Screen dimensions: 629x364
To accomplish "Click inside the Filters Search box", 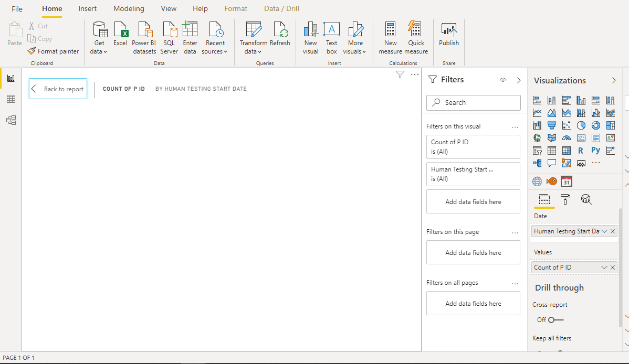I will pyautogui.click(x=474, y=103).
